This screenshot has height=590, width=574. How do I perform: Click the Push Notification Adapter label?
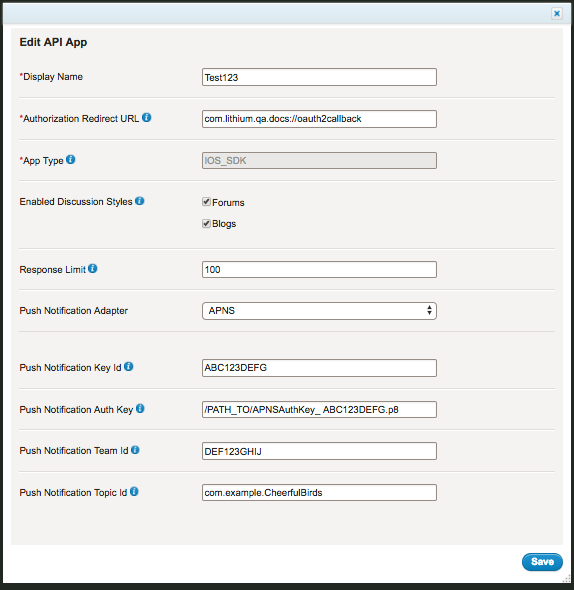74,311
